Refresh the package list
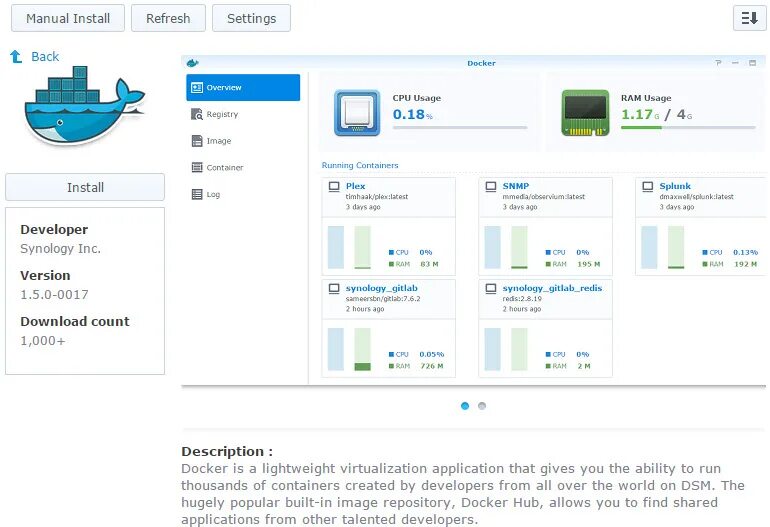This screenshot has height=527, width=770. click(168, 18)
